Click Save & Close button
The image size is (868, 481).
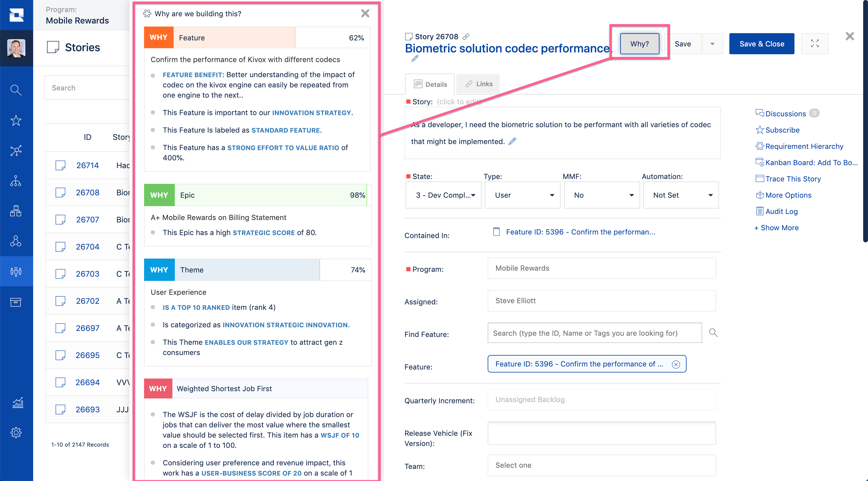click(762, 44)
